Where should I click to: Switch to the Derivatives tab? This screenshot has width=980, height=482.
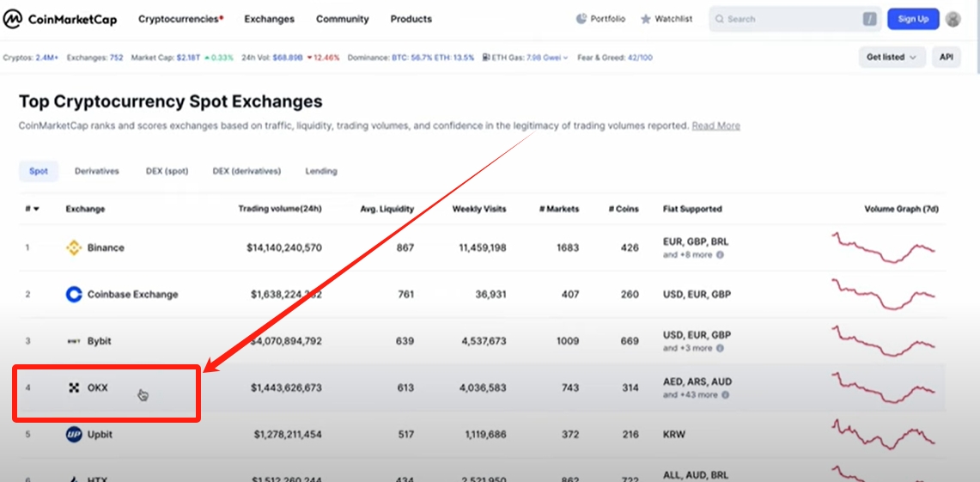click(97, 171)
